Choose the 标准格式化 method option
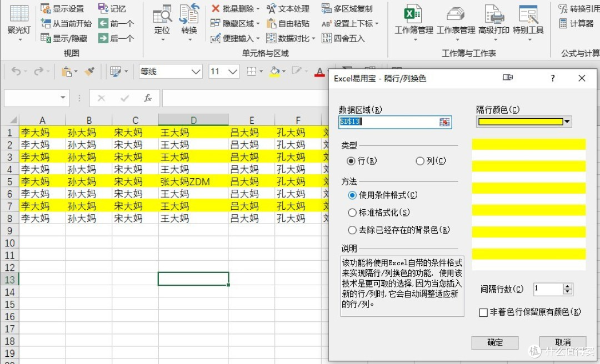600x364 pixels. click(353, 213)
